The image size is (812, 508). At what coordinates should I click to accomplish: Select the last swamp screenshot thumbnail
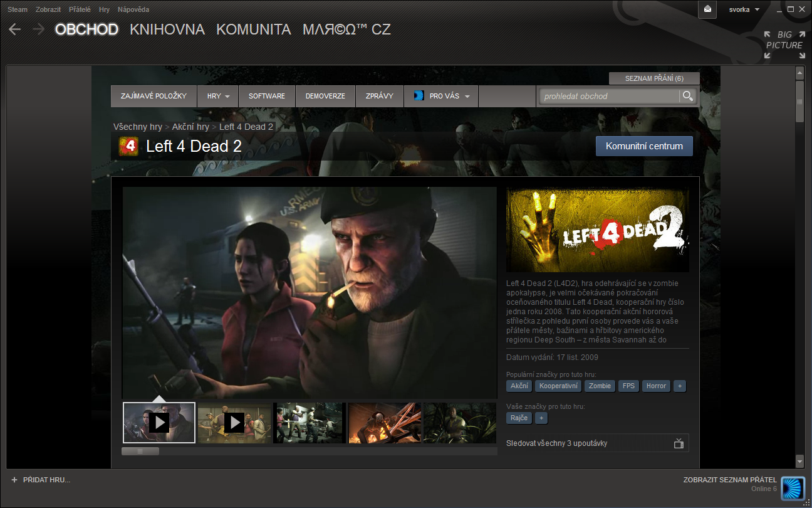[x=460, y=423]
